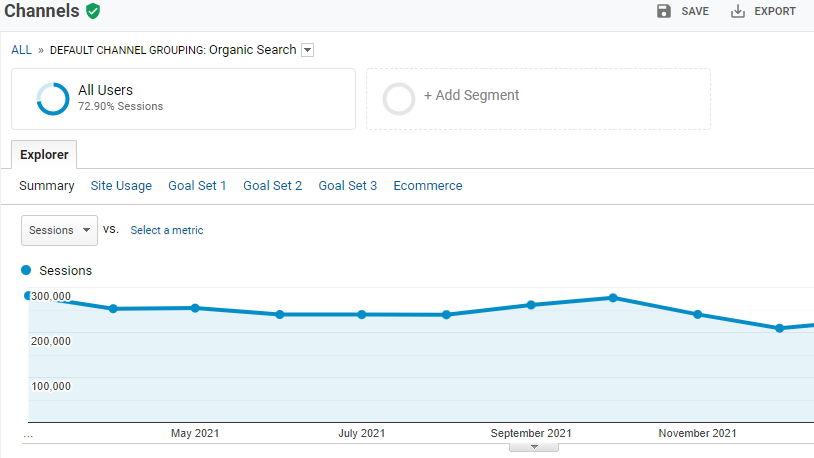Click the ALL breadcrumb link
Viewport: 814px width, 458px height.
point(21,50)
